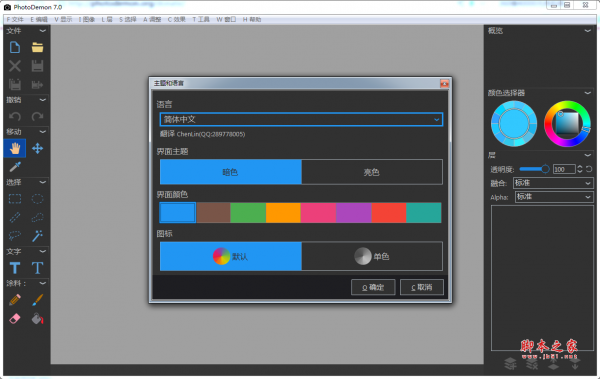Pick the blue interface color swatch
Image resolution: width=600 pixels, height=379 pixels.
[x=178, y=212]
